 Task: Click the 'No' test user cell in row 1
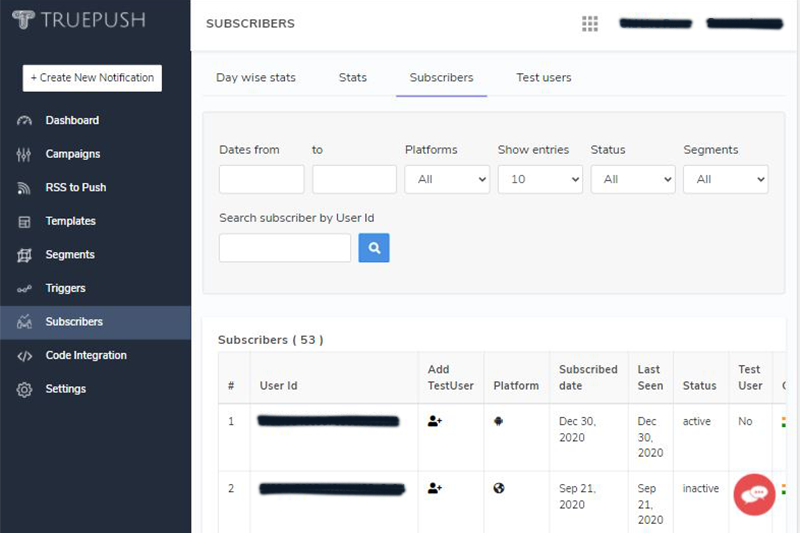(x=745, y=421)
